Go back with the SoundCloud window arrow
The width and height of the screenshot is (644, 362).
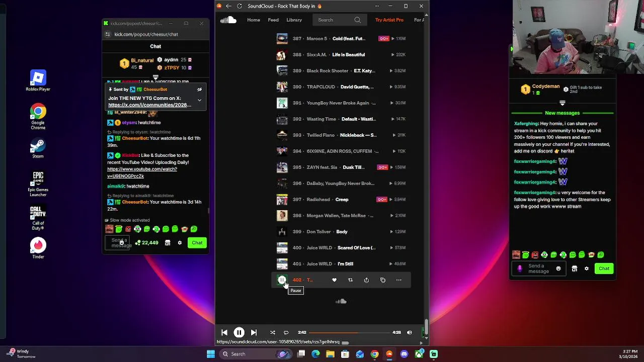click(228, 6)
